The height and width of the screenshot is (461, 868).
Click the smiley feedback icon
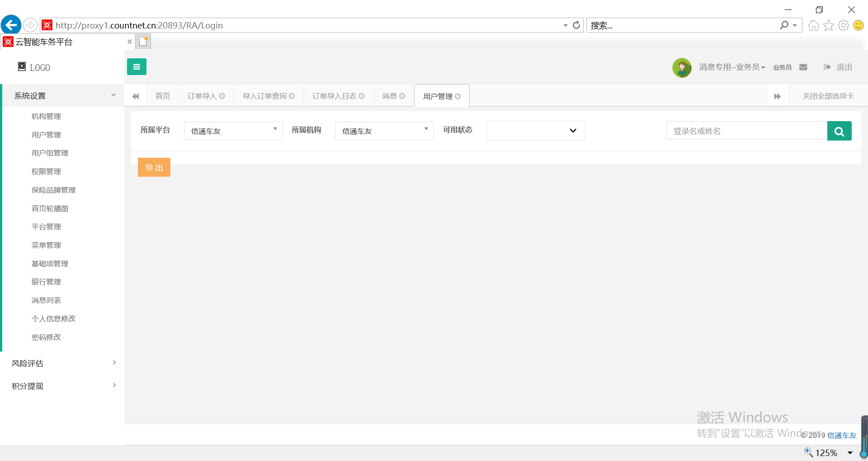[x=859, y=25]
